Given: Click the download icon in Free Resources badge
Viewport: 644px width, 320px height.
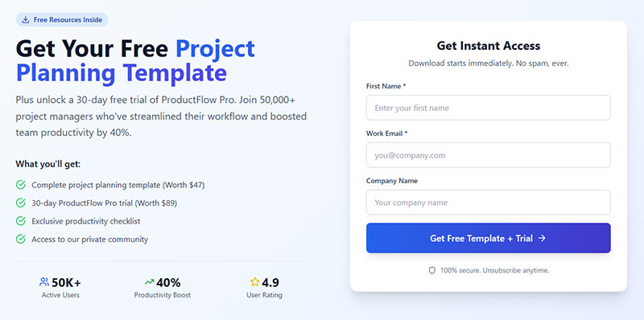Looking at the screenshot, I should coord(26,19).
